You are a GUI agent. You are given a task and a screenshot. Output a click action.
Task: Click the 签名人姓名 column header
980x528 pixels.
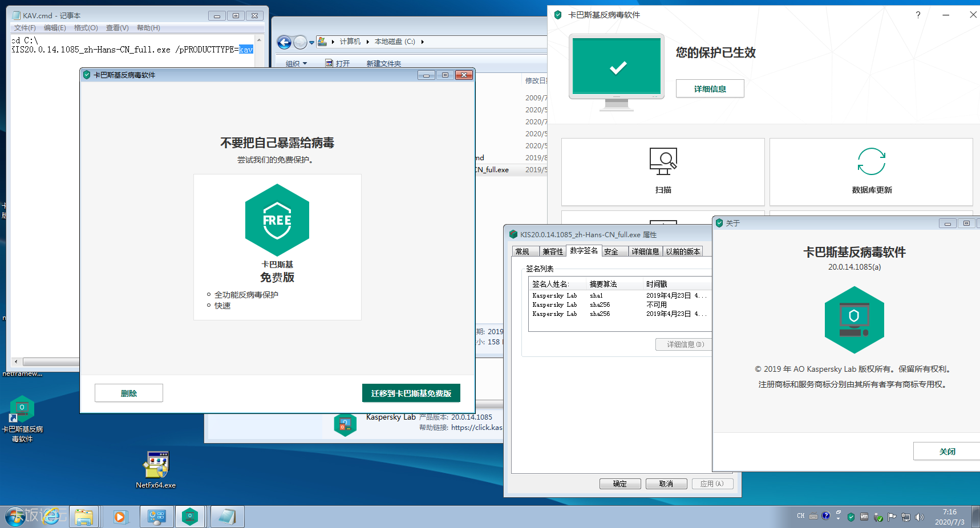coord(557,284)
